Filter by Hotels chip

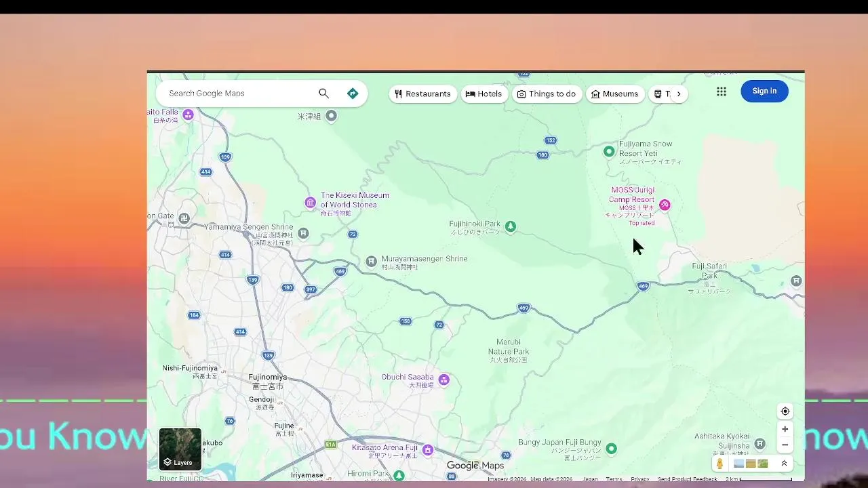(x=484, y=94)
